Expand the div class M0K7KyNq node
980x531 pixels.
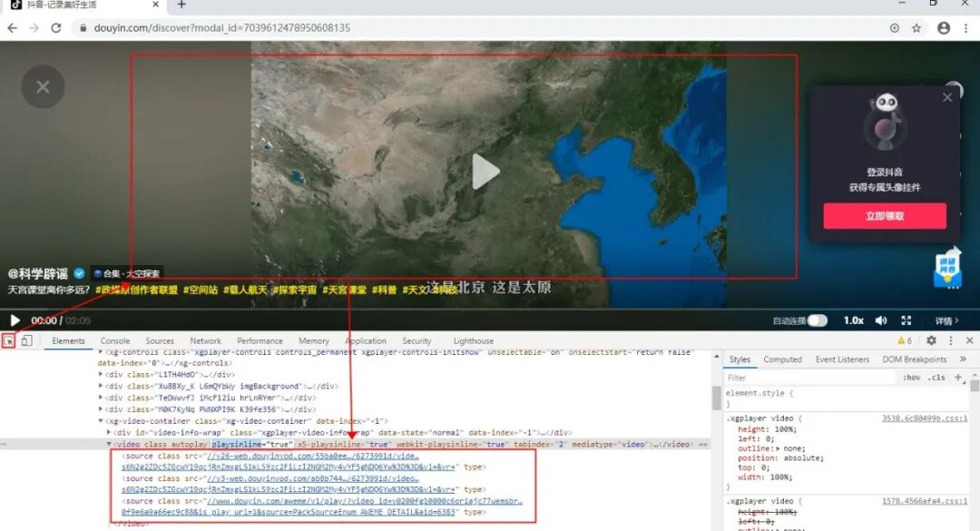[101, 409]
